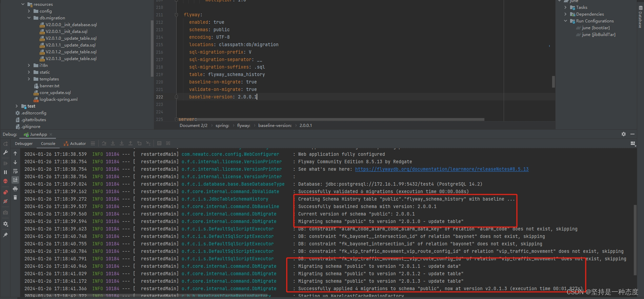Viewport: 644px width, 299px height.
Task: Toggle mute breakpoints
Action: click(5, 201)
